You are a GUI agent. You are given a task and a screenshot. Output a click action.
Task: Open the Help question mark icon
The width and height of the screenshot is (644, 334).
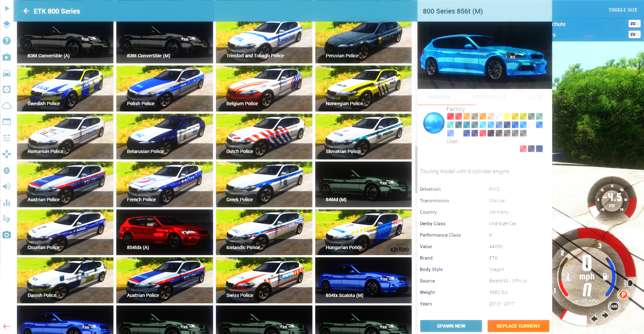tap(7, 41)
